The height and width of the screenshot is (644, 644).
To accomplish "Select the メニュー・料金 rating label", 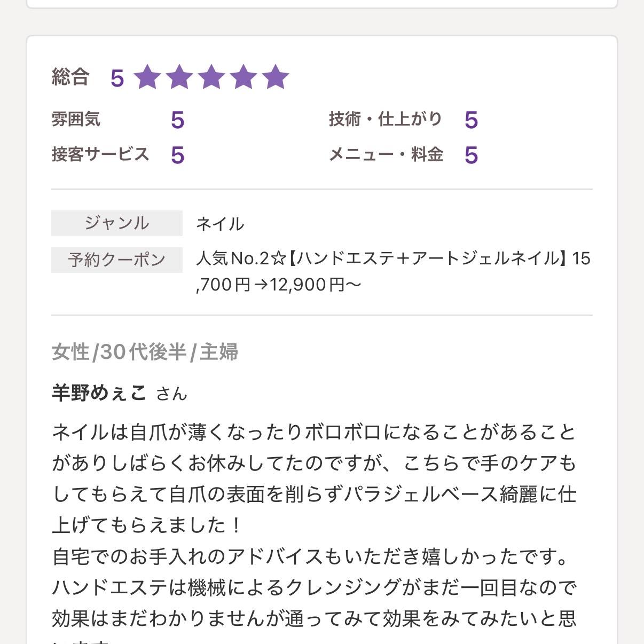I will (386, 154).
